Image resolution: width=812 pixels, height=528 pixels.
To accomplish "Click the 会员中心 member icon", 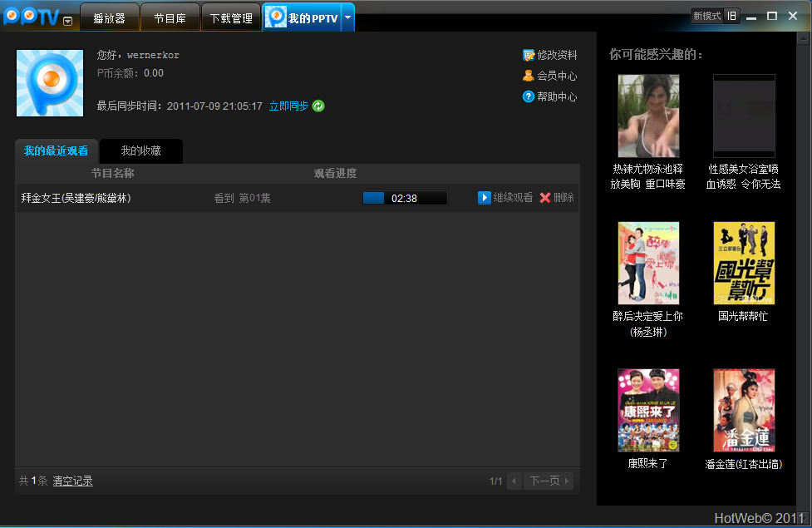I will [529, 76].
